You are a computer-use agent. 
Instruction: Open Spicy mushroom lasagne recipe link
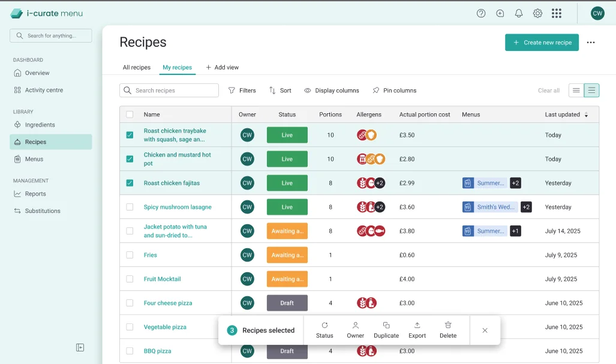click(x=178, y=207)
